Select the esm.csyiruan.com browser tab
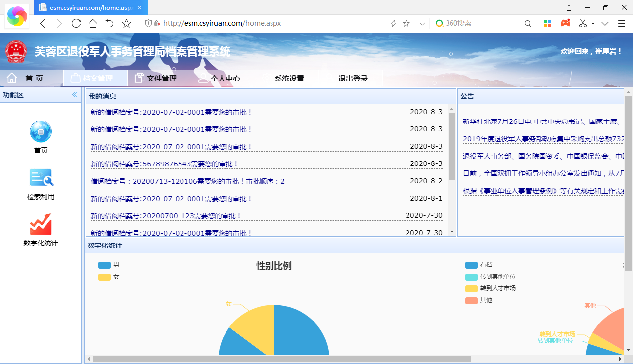Viewport: 633px width, 364px height. (90, 7)
